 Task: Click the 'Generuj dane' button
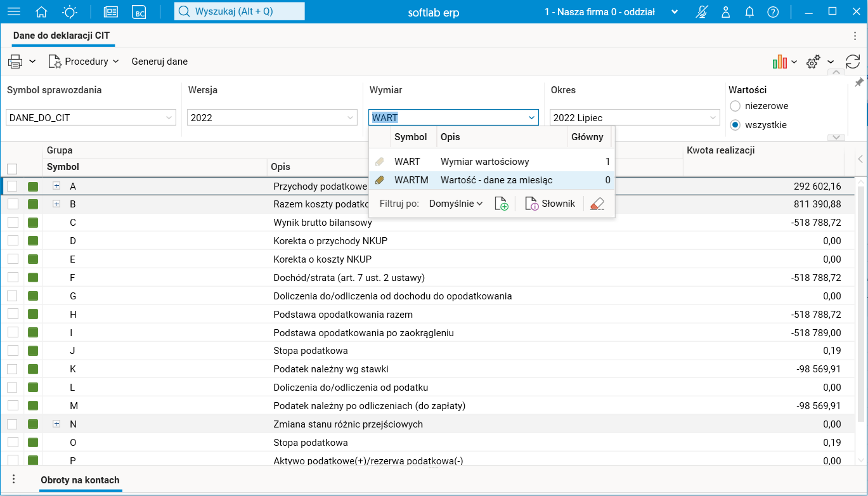[160, 62]
